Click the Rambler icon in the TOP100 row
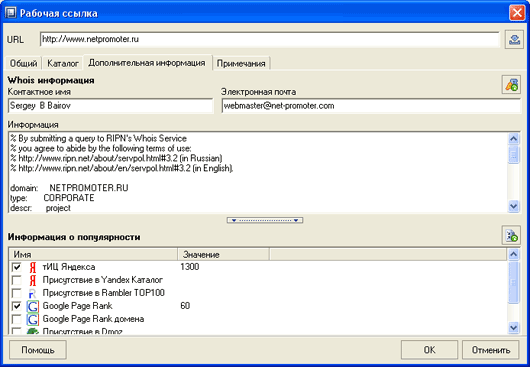The image size is (530, 367). (x=32, y=293)
